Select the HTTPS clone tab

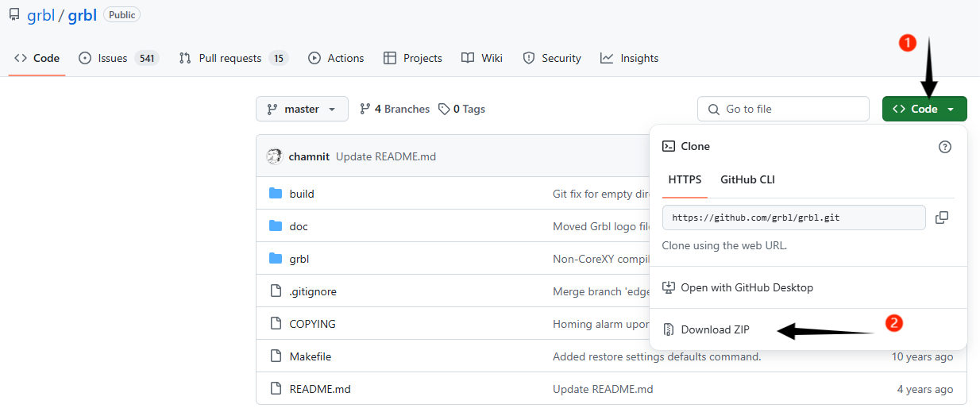[x=685, y=179]
